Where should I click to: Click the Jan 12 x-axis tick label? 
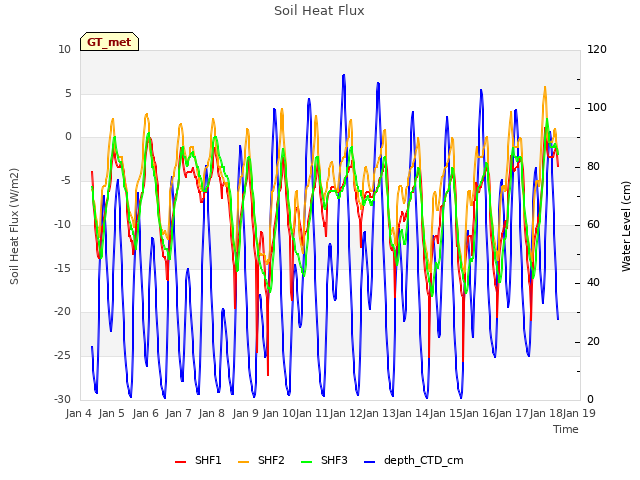click(345, 413)
